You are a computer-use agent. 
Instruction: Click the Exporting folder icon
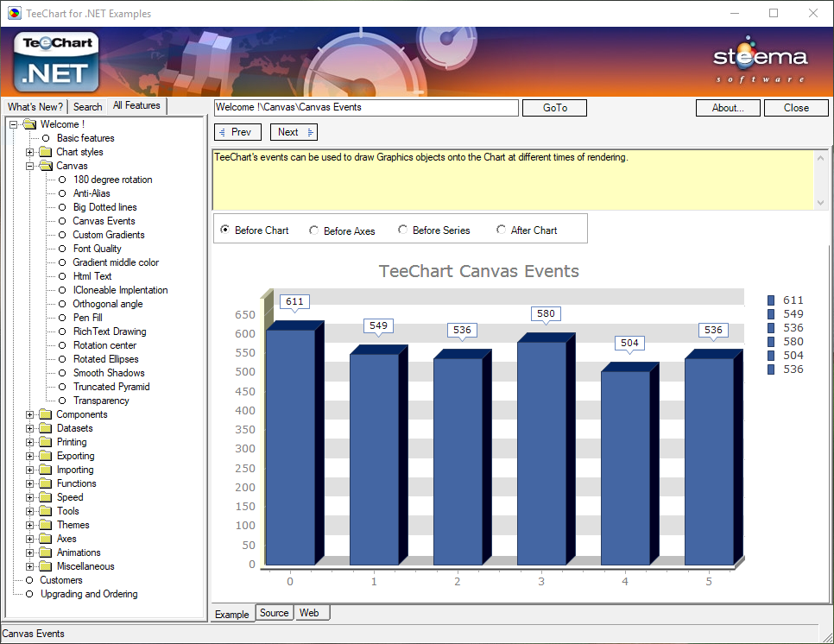pos(46,456)
